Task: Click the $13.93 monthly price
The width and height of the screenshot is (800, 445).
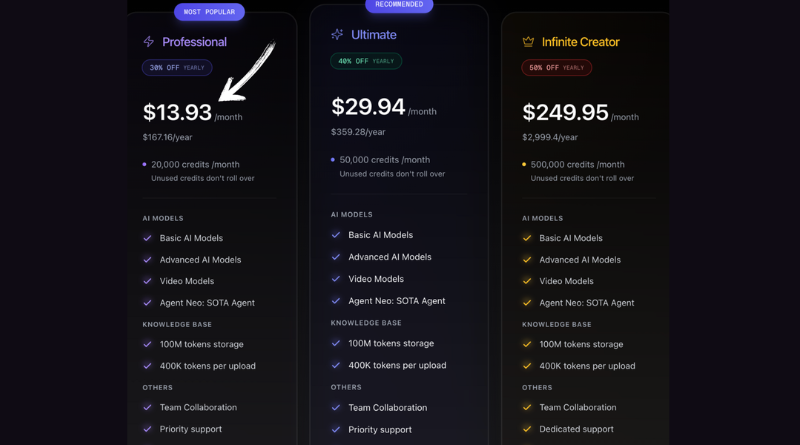Action: pyautogui.click(x=177, y=113)
